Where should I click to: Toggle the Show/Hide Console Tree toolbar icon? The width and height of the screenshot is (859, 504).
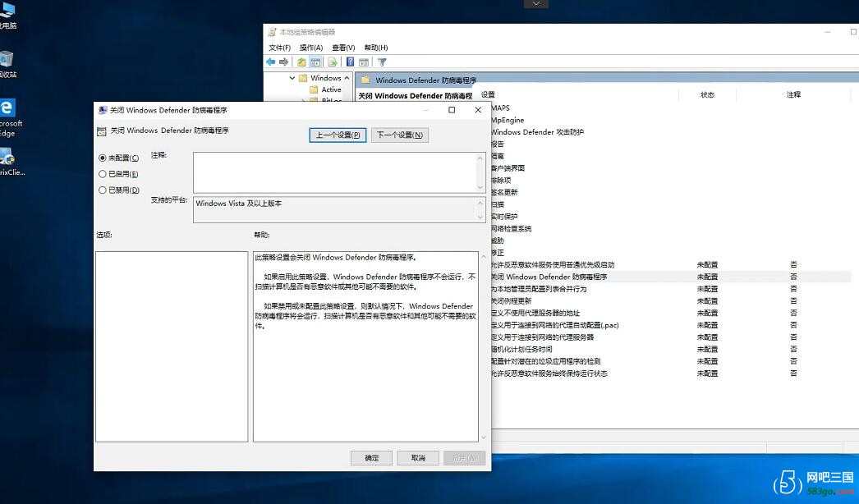[315, 62]
